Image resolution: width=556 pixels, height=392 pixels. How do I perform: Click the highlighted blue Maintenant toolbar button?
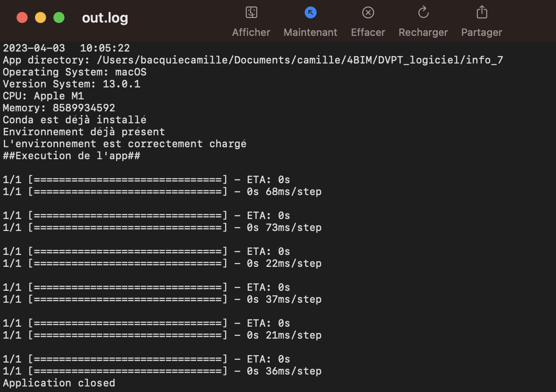click(x=310, y=12)
